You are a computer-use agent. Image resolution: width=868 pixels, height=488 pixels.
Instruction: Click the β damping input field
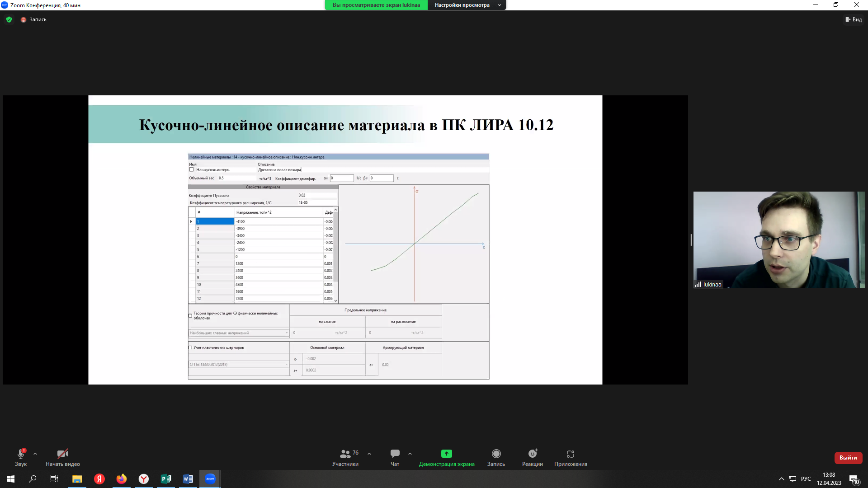(x=382, y=178)
